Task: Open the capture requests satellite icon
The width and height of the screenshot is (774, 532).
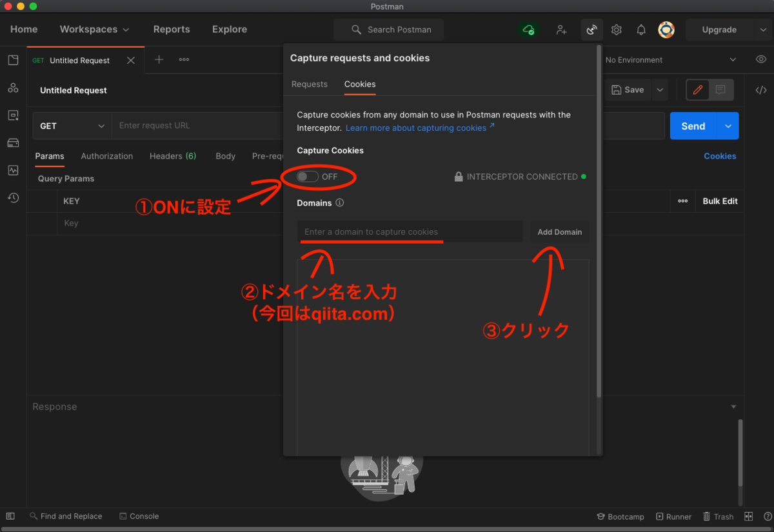Action: (x=591, y=30)
